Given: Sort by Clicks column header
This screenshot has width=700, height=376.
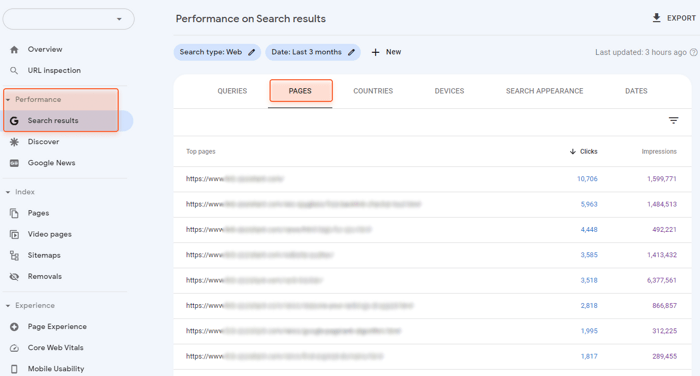Looking at the screenshot, I should click(588, 152).
